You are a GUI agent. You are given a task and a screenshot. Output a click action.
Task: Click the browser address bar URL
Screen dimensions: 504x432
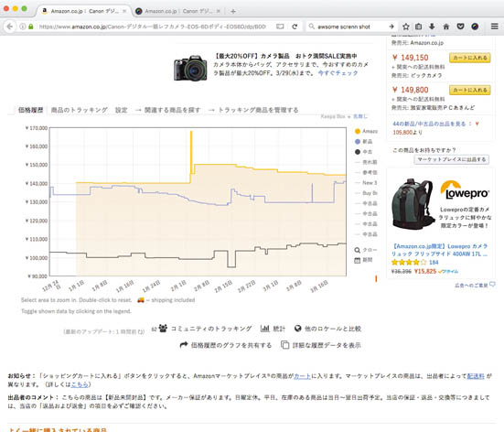(153, 27)
